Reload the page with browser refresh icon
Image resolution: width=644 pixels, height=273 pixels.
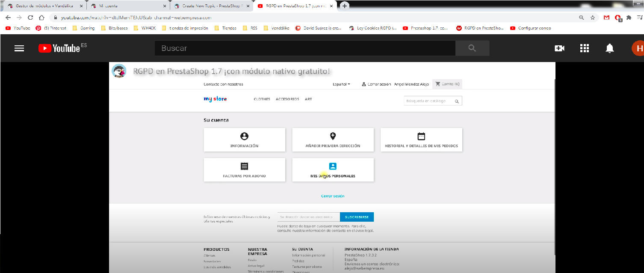(x=30, y=18)
